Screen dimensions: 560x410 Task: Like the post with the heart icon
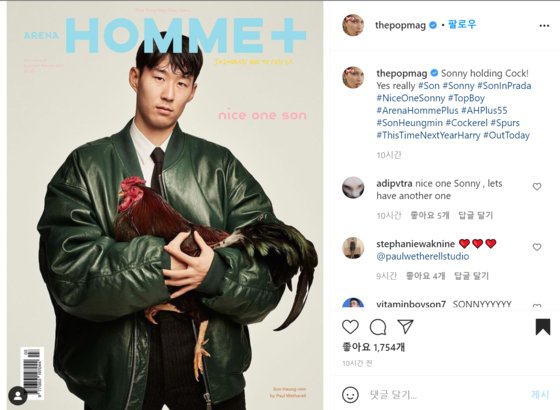point(350,326)
